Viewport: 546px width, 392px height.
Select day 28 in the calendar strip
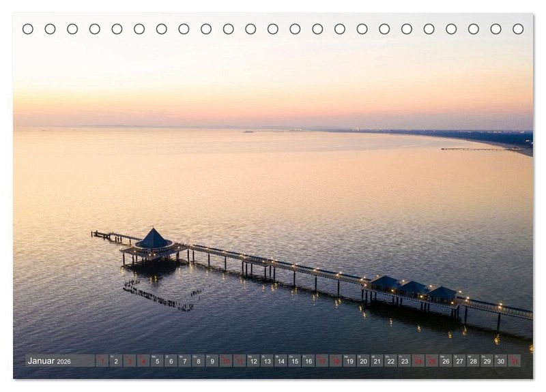[473, 361]
